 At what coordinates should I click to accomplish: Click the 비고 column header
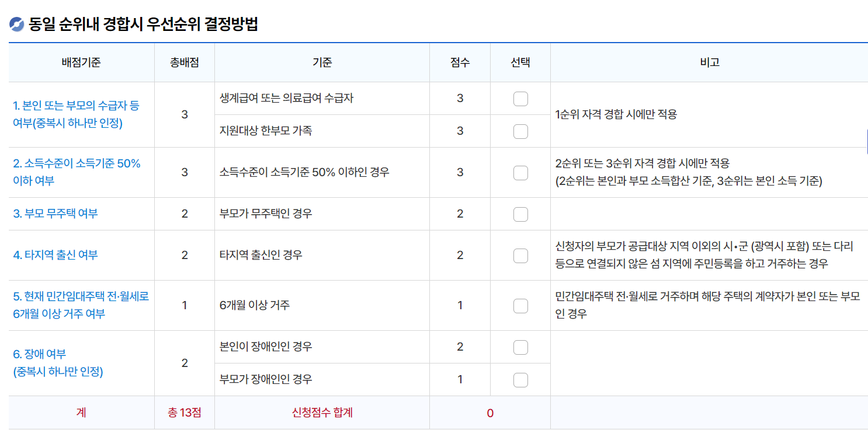709,62
